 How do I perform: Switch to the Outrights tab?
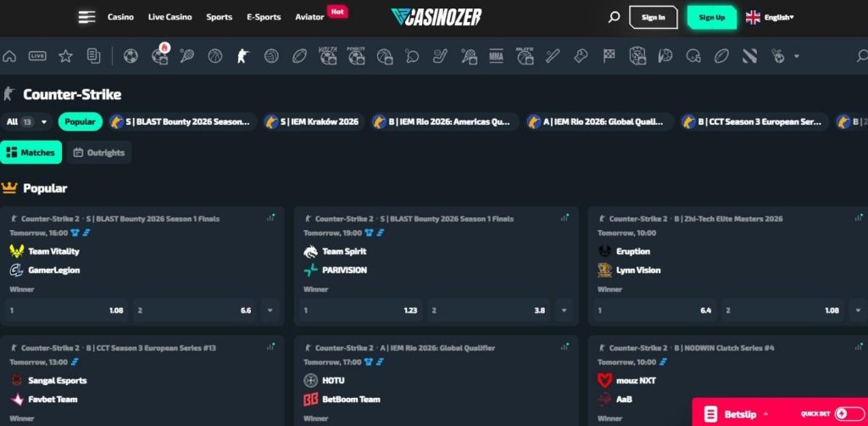(99, 153)
